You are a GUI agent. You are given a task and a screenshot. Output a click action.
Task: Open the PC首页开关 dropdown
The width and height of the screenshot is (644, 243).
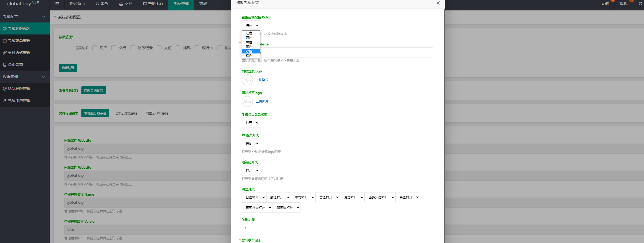click(x=250, y=143)
